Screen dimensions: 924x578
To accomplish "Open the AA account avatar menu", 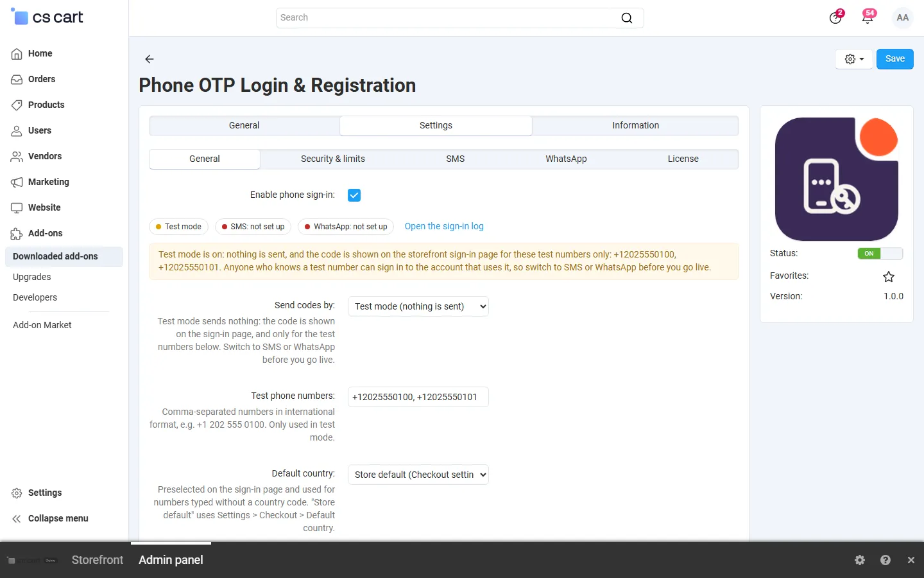I will (x=903, y=18).
